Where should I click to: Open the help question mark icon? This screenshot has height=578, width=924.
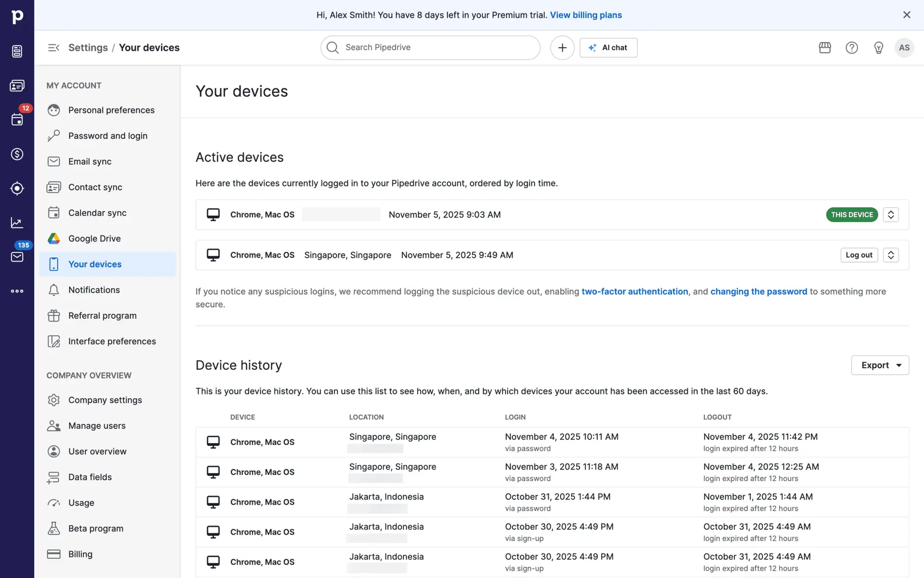click(851, 48)
